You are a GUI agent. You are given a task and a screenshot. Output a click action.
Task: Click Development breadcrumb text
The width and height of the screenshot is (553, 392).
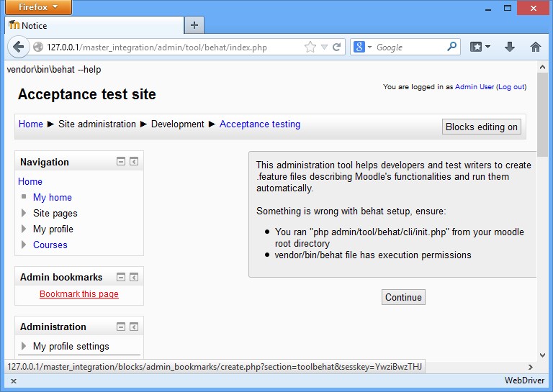177,124
